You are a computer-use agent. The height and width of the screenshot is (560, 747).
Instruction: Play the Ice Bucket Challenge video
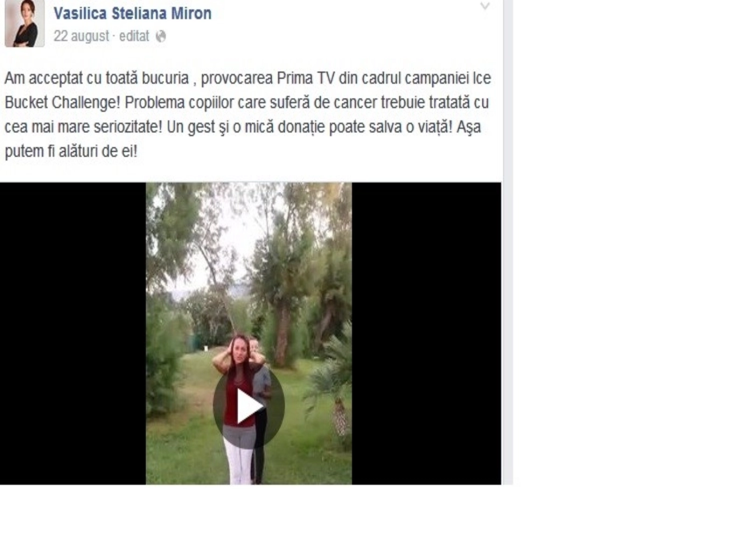point(249,406)
